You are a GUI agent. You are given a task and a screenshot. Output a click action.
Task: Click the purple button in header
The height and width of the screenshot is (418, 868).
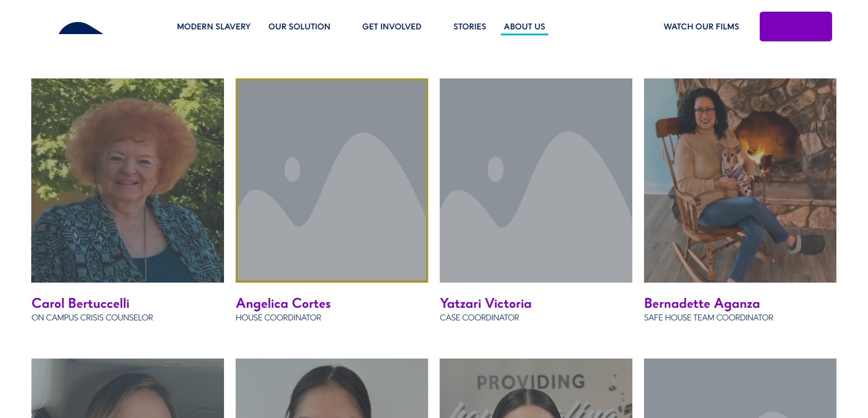point(796,27)
